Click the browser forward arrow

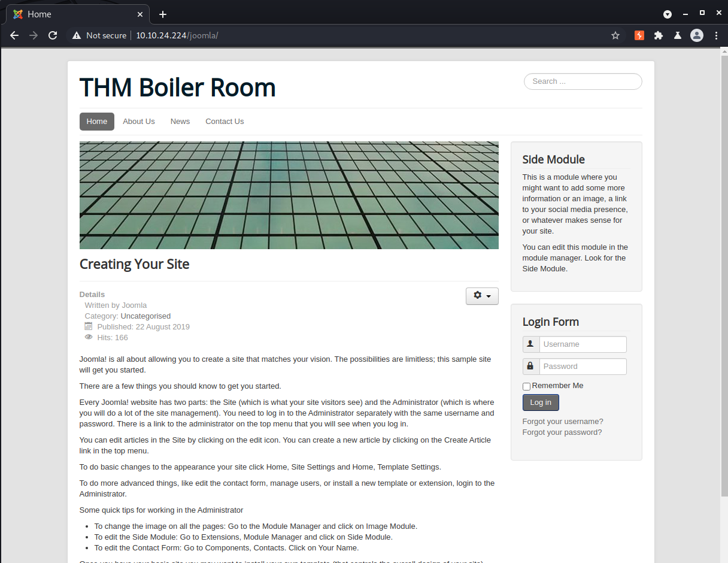(x=34, y=35)
